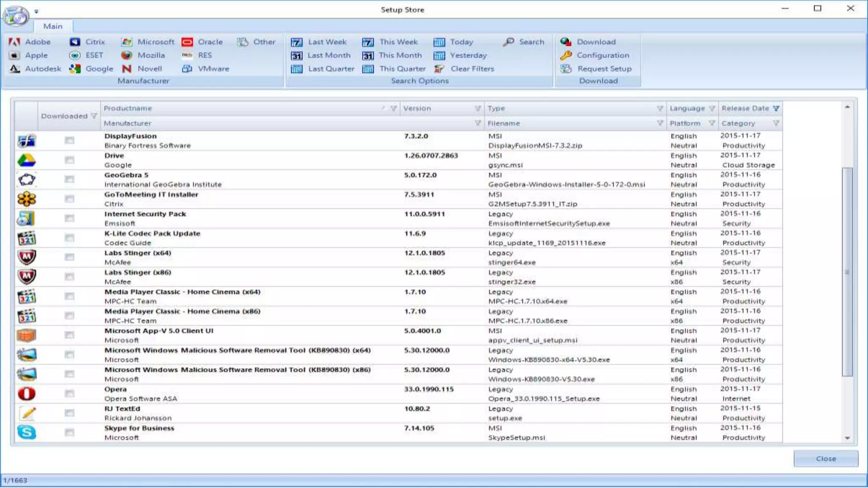868x488 pixels.
Task: Open the quick access toolbar dropdown arrow
Action: click(36, 11)
